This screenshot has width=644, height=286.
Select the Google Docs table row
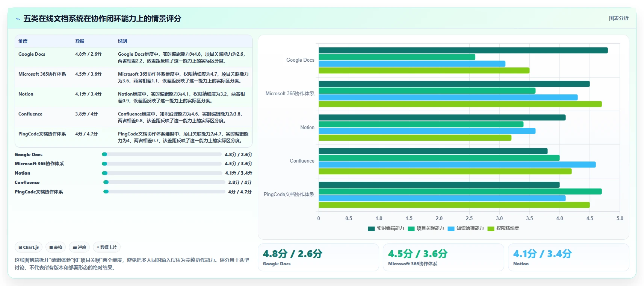click(x=133, y=57)
